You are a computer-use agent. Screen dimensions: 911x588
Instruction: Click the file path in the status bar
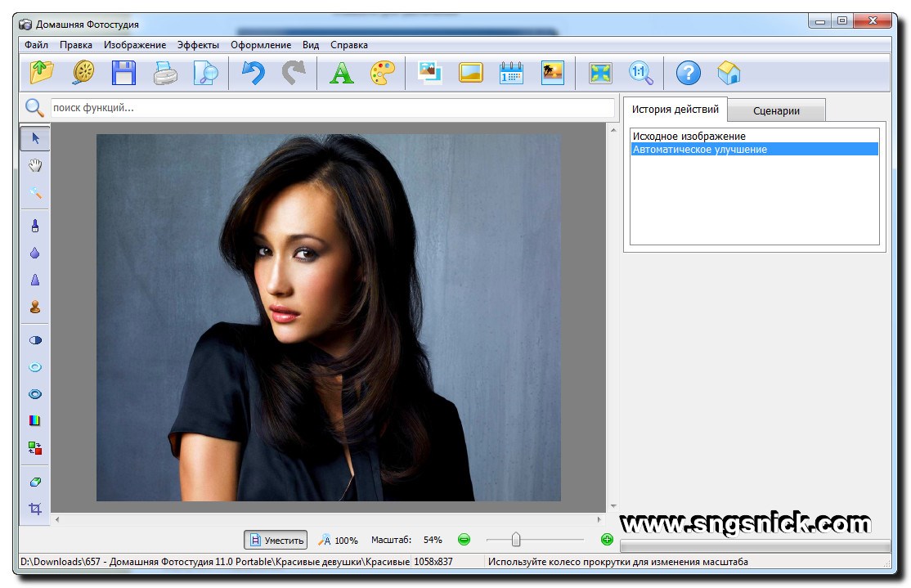pyautogui.click(x=215, y=562)
